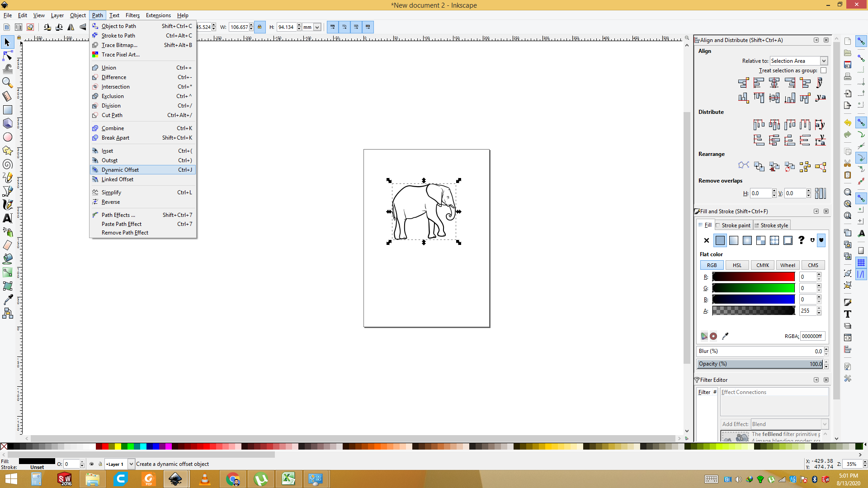The width and height of the screenshot is (868, 488).
Task: Click the flat color fill icon
Action: tap(720, 240)
